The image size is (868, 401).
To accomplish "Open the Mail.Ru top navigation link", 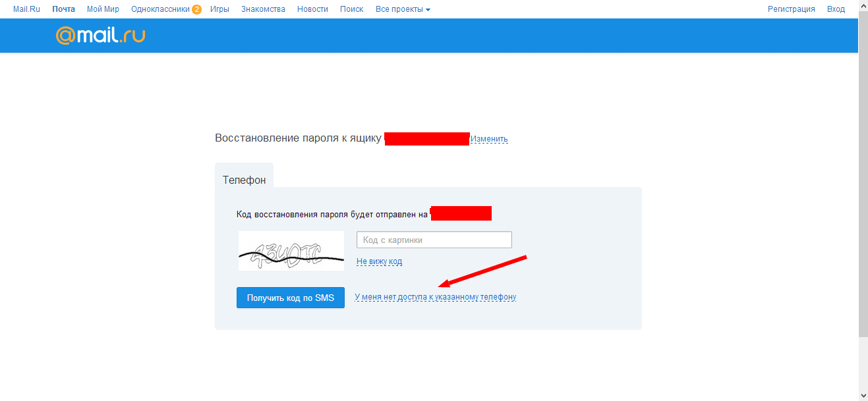I will click(26, 9).
